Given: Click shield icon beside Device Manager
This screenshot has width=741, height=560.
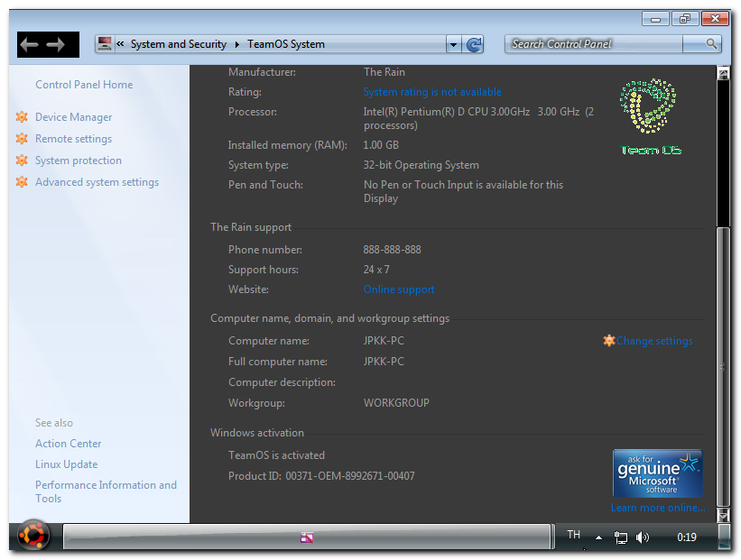Looking at the screenshot, I should coord(22,116).
